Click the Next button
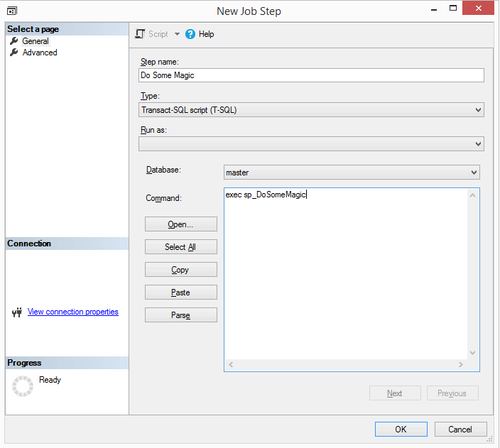This screenshot has height=448, width=500. pyautogui.click(x=395, y=393)
